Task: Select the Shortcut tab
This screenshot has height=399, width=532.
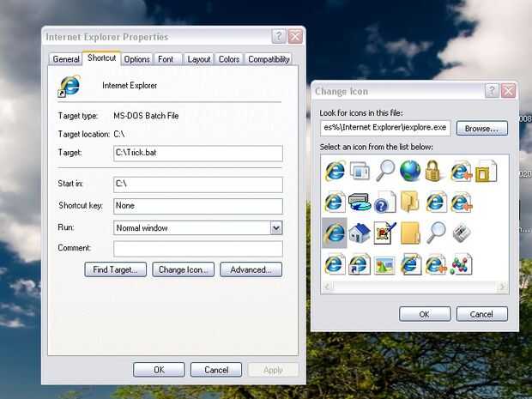Action: pos(101,58)
